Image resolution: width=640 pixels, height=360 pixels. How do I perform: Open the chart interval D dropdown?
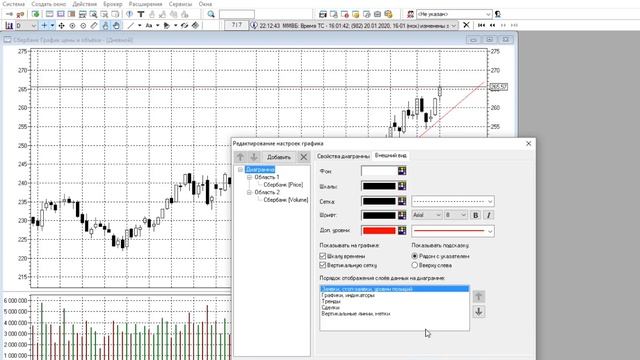tap(26, 26)
